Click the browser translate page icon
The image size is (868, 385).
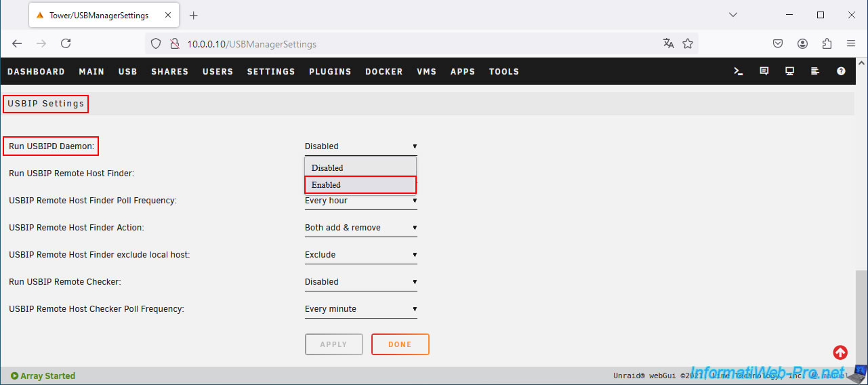[x=669, y=43]
